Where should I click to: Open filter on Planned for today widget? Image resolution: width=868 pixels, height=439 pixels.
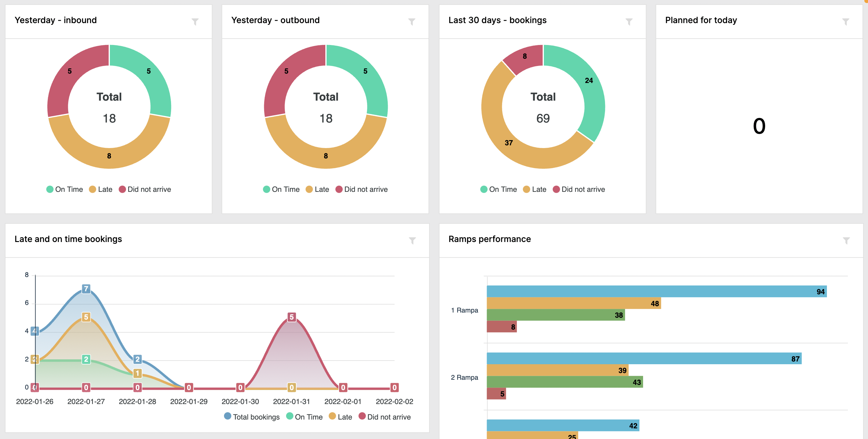[x=845, y=22]
